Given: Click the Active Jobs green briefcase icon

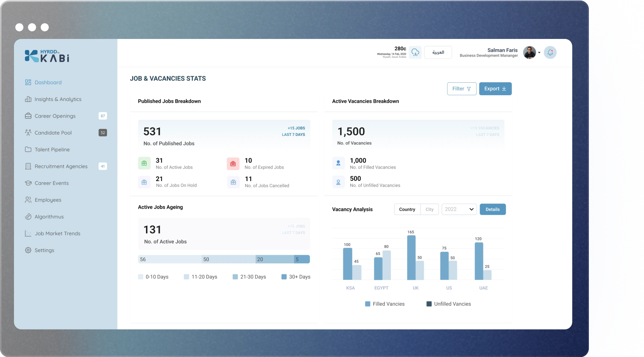Looking at the screenshot, I should tap(144, 163).
